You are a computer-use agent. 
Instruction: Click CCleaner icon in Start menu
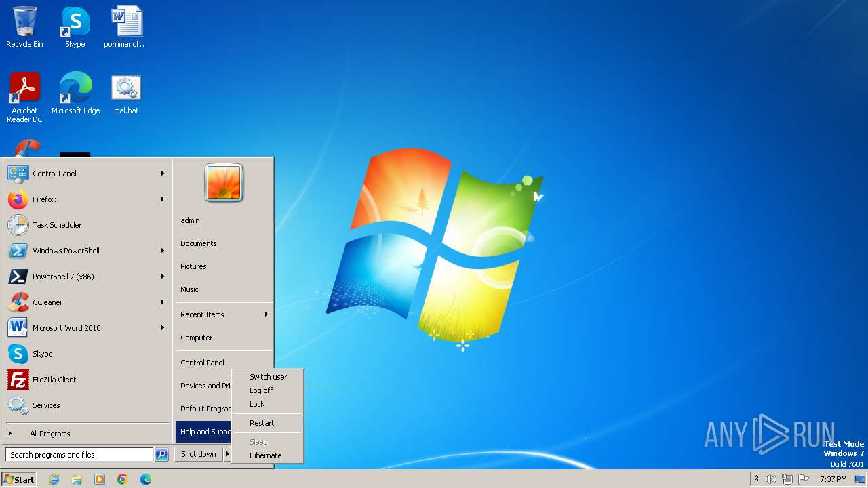pyautogui.click(x=18, y=302)
